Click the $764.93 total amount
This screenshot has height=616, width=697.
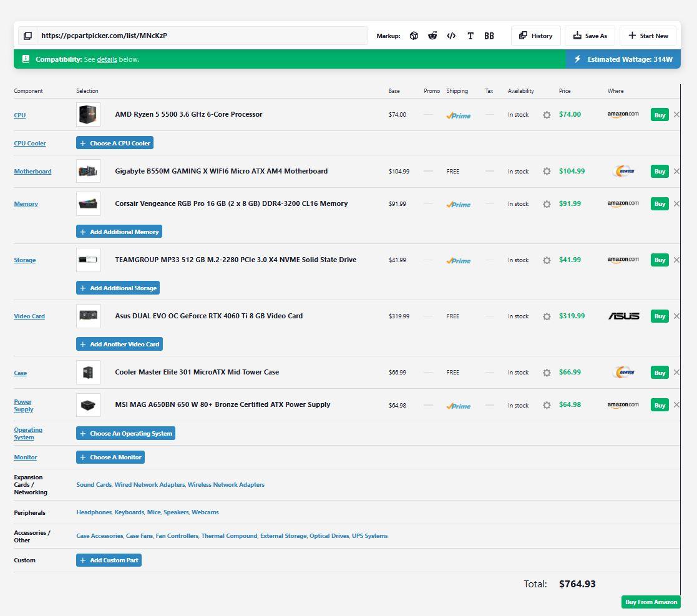[577, 584]
